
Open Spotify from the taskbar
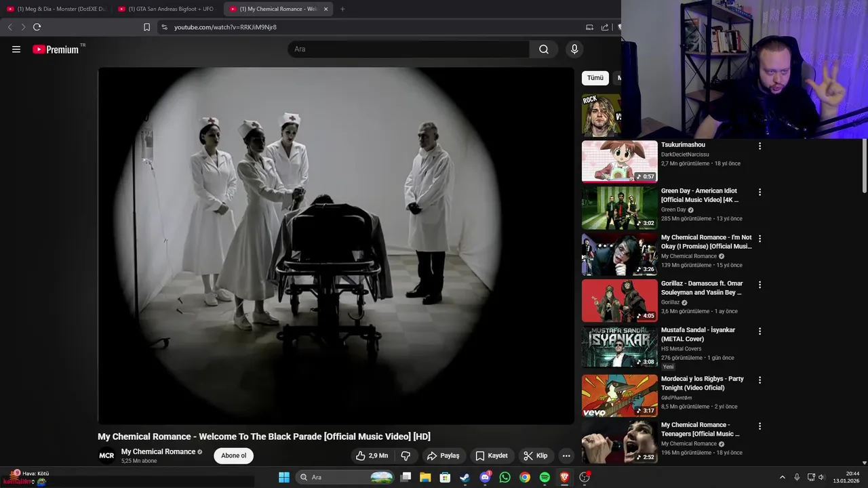545,477
